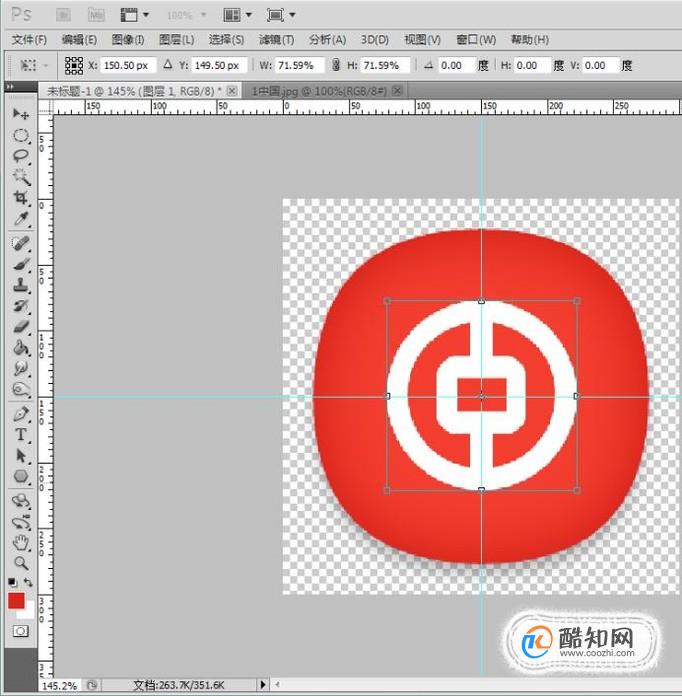This screenshot has width=682, height=696.
Task: Pick the red foreground color swatch
Action: coord(16,601)
